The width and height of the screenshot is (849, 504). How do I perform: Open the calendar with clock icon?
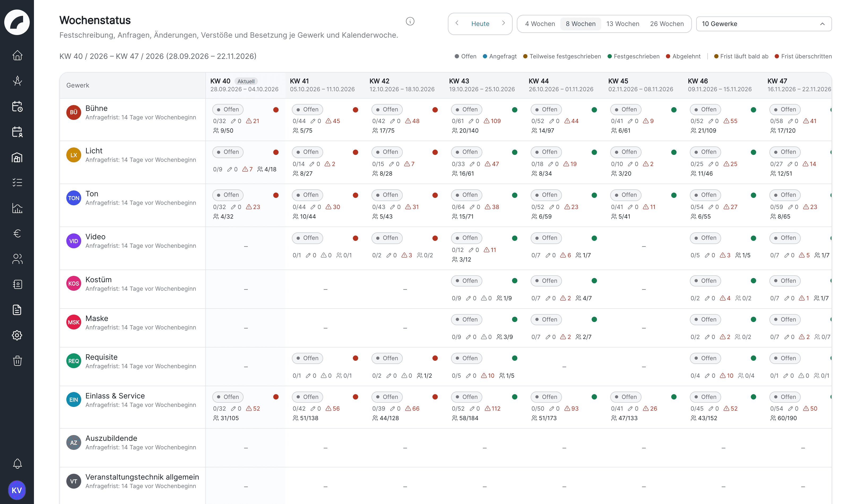17,106
